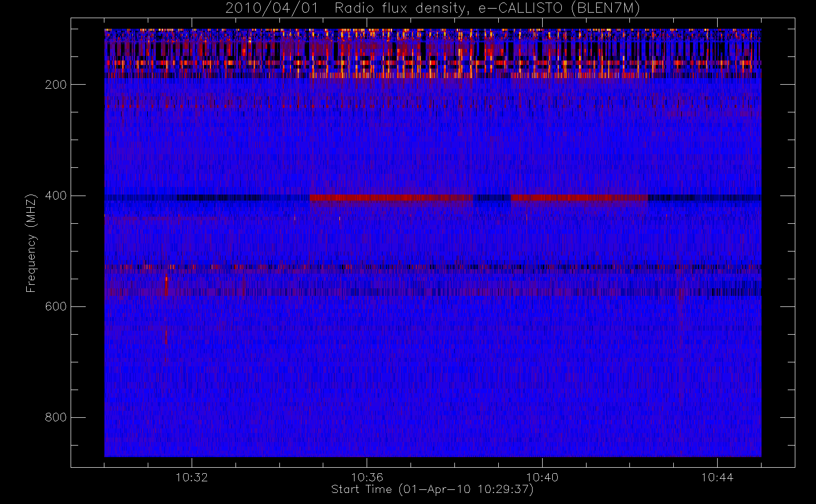Click the first red emission band at 400 MHz
The image size is (816, 504).
pos(391,198)
